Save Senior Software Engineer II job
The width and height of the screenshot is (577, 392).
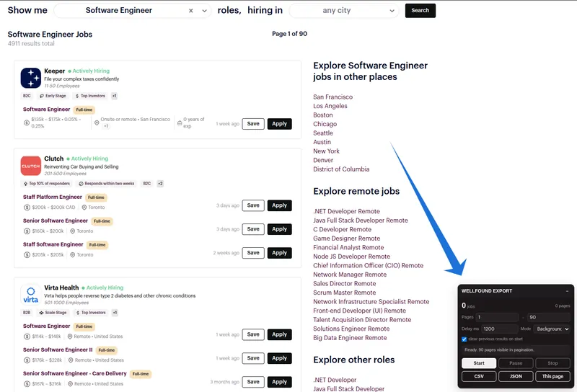[253, 358]
